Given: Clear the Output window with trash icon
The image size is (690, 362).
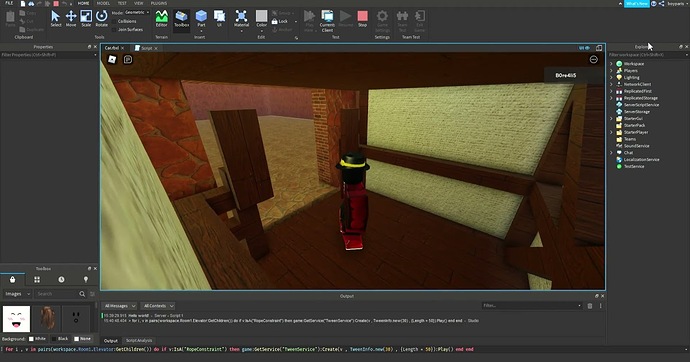Looking at the screenshot, I should (x=590, y=306).
